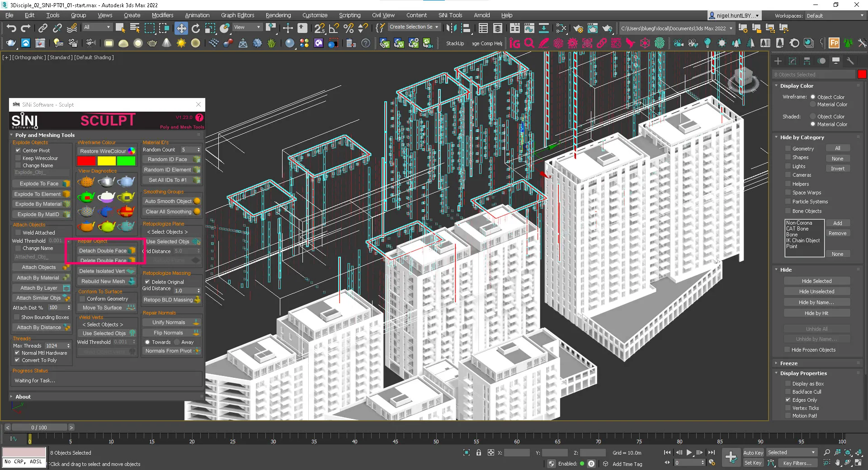Click the SiNi IgNite iG icon

coord(514,43)
